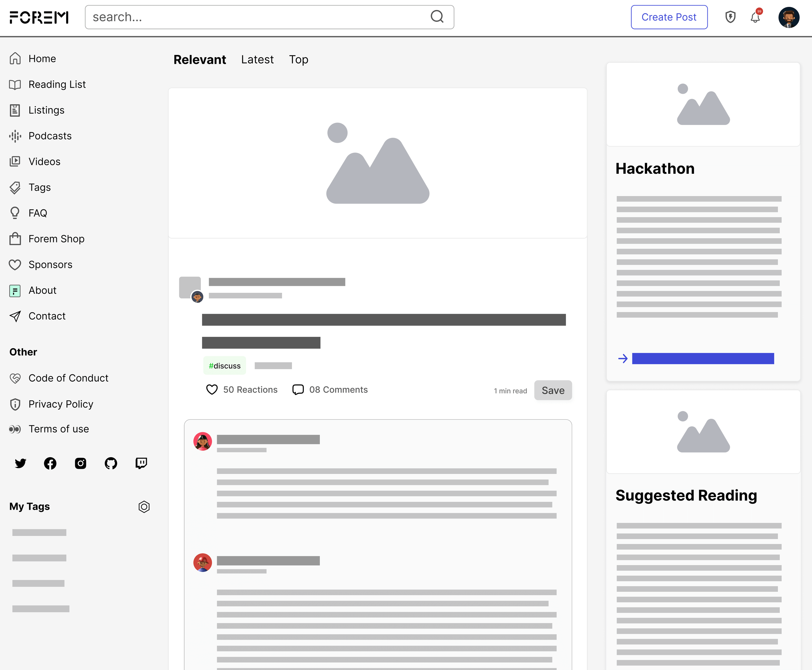Open Forem's Twitch social link
This screenshot has width=812, height=670.
coord(141,463)
